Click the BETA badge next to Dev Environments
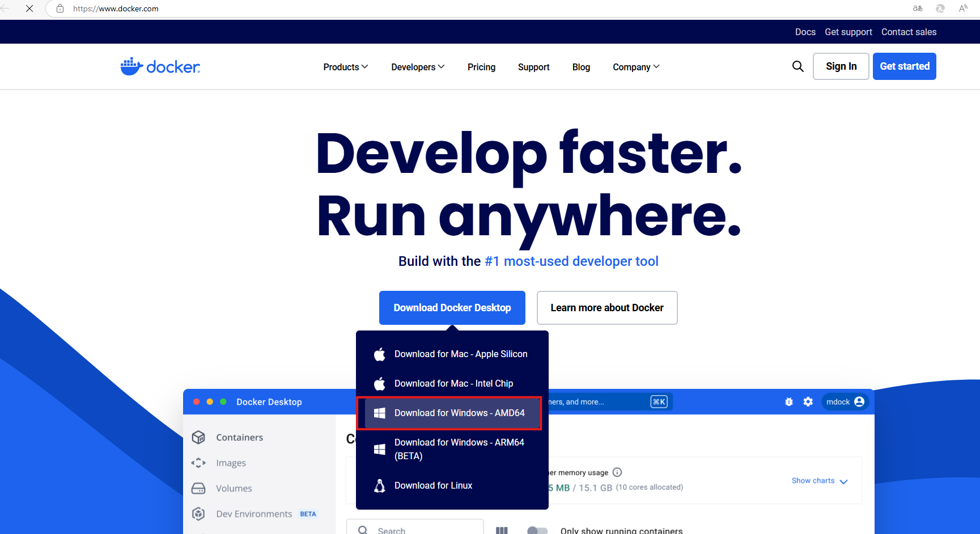This screenshot has width=980, height=534. tap(308, 514)
